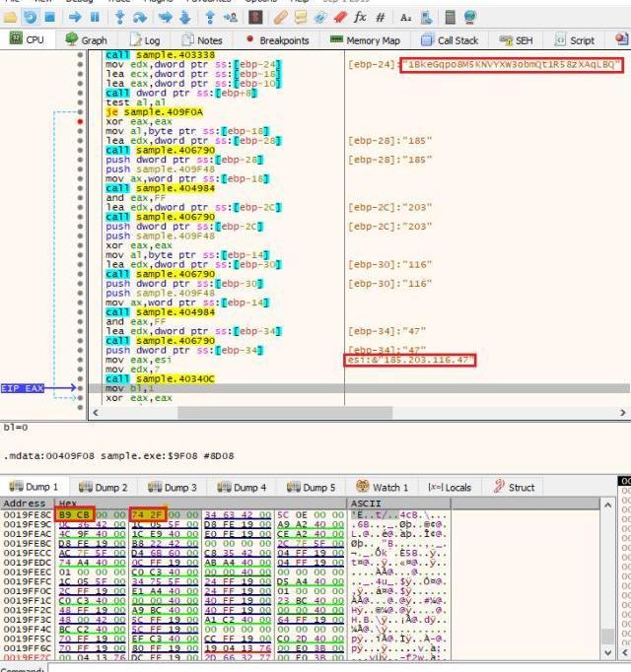Click the Strings (Az) search icon
Screen dimensions: 631x672
(x=406, y=17)
